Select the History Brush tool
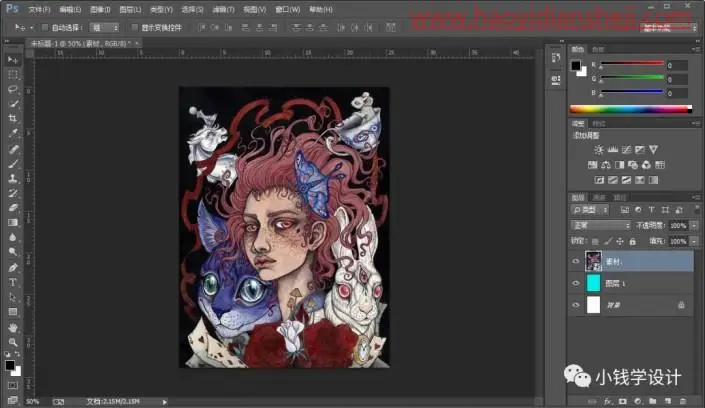This screenshot has height=408, width=705. (x=13, y=193)
